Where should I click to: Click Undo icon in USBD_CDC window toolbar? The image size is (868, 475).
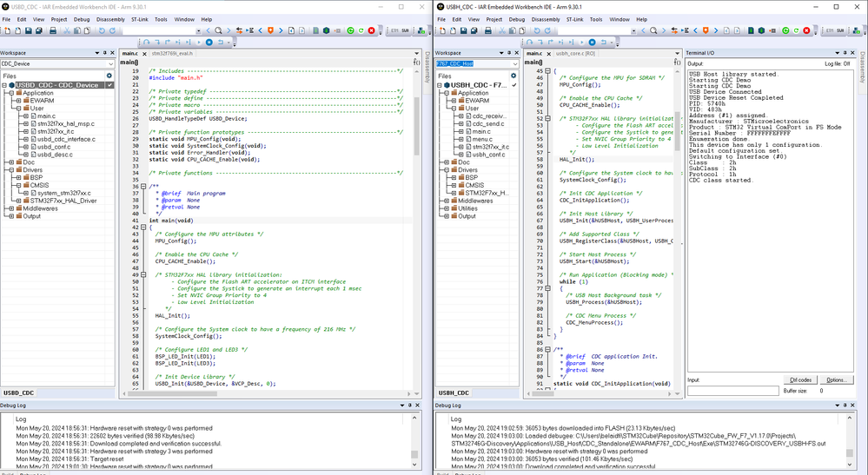(x=102, y=30)
